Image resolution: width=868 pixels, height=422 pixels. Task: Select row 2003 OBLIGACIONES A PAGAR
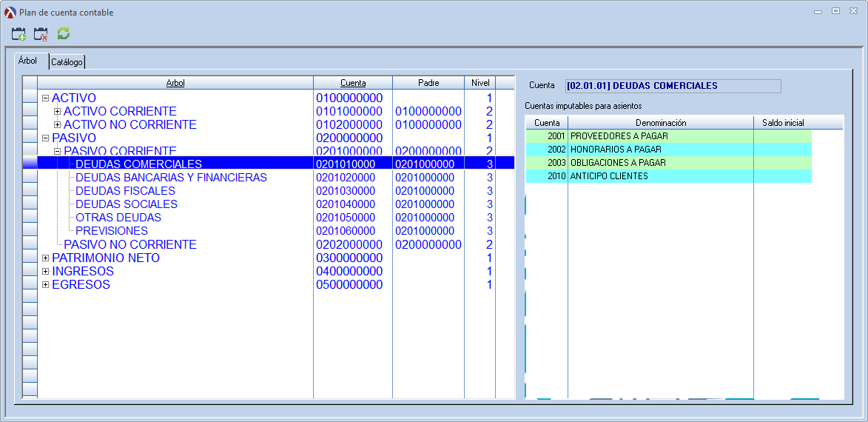coord(669,163)
